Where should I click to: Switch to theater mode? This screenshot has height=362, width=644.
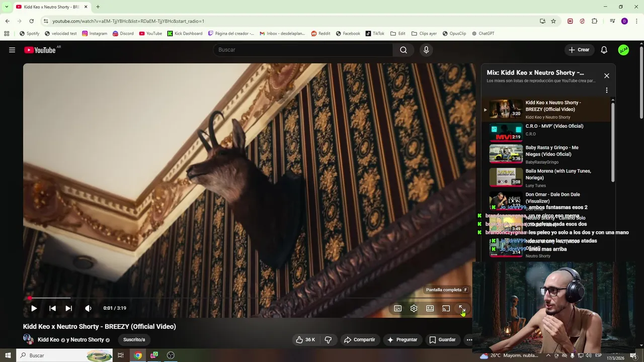(x=430, y=308)
